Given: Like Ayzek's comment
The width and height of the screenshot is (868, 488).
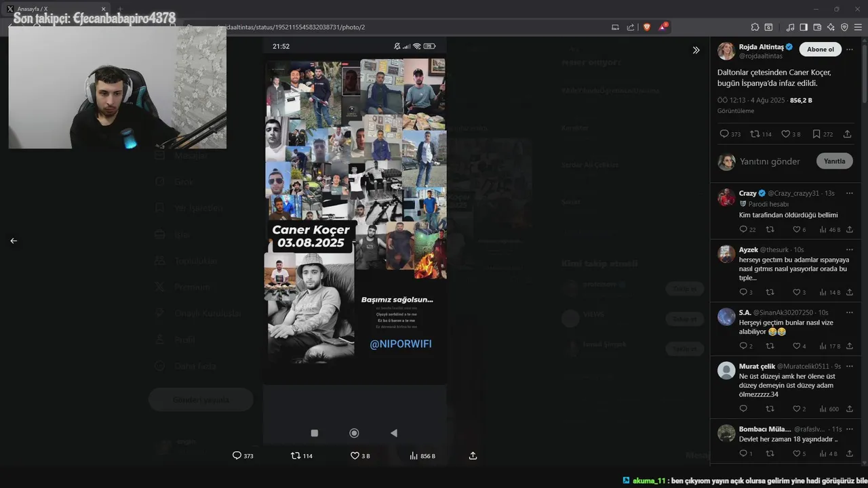Looking at the screenshot, I should point(799,292).
